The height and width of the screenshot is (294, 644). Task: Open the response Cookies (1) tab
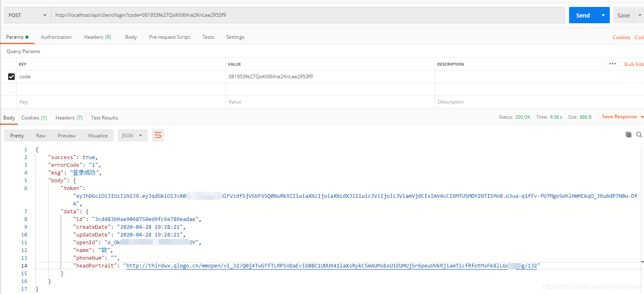tap(34, 118)
